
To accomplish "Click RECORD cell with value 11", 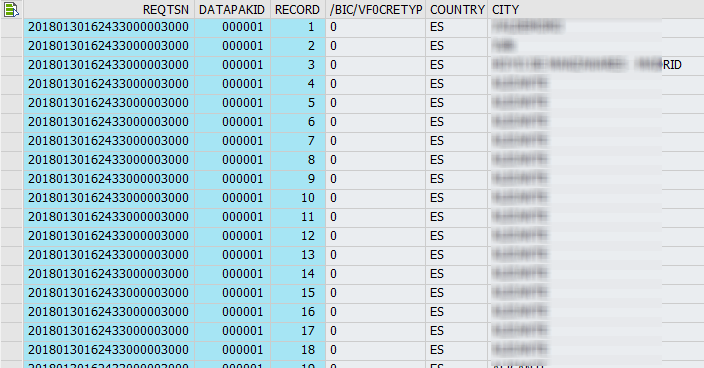I will [298, 217].
